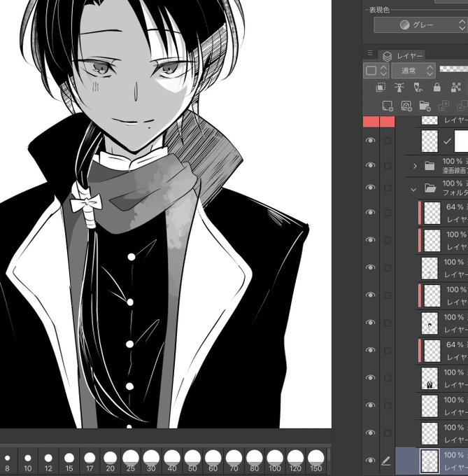This screenshot has height=476, width=468.
Task: Open the 通常 blending mode dropdown
Action: coord(413,71)
